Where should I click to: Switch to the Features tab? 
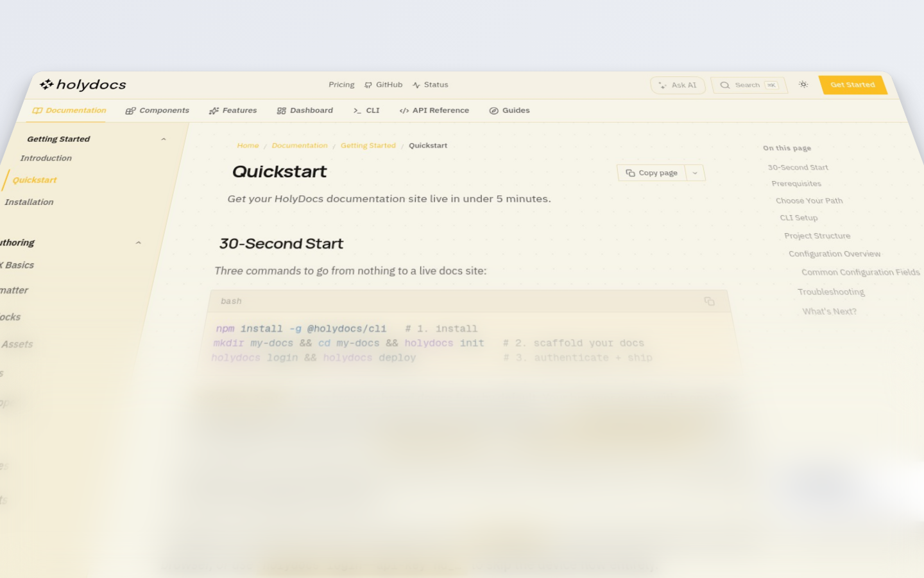pyautogui.click(x=233, y=110)
